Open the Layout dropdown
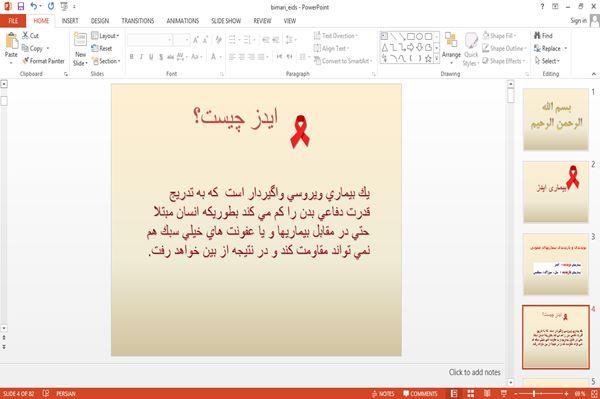This screenshot has width=600, height=399. 105,36
